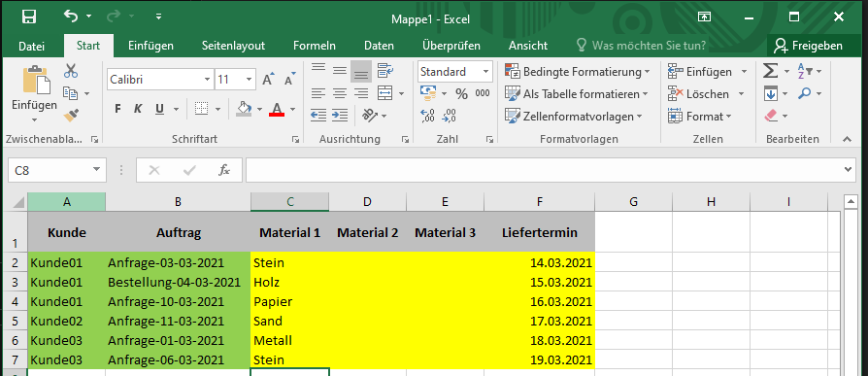Open Zellenformatvorlagen gallery

pos(574,117)
